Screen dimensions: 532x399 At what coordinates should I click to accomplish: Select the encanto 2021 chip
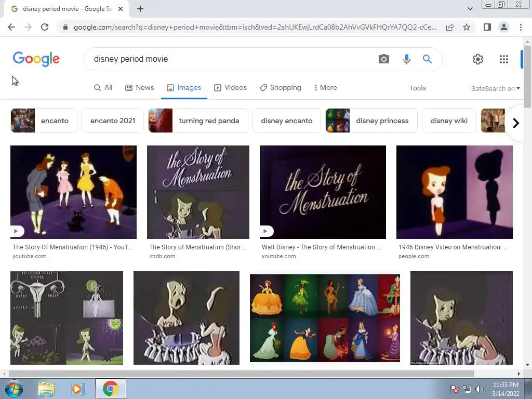113,121
